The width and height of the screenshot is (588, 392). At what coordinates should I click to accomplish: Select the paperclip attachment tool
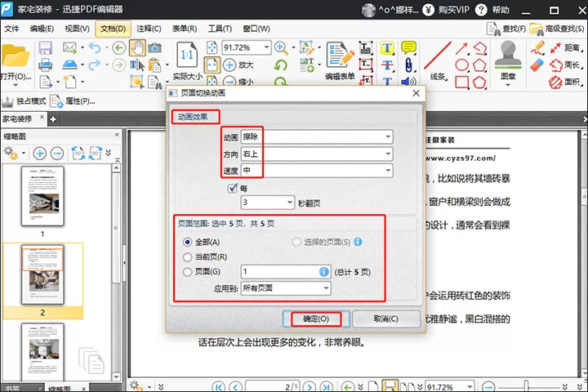(x=409, y=65)
